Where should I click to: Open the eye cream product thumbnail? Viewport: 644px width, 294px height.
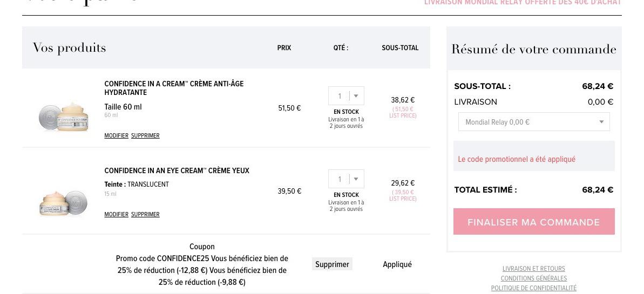tap(64, 203)
